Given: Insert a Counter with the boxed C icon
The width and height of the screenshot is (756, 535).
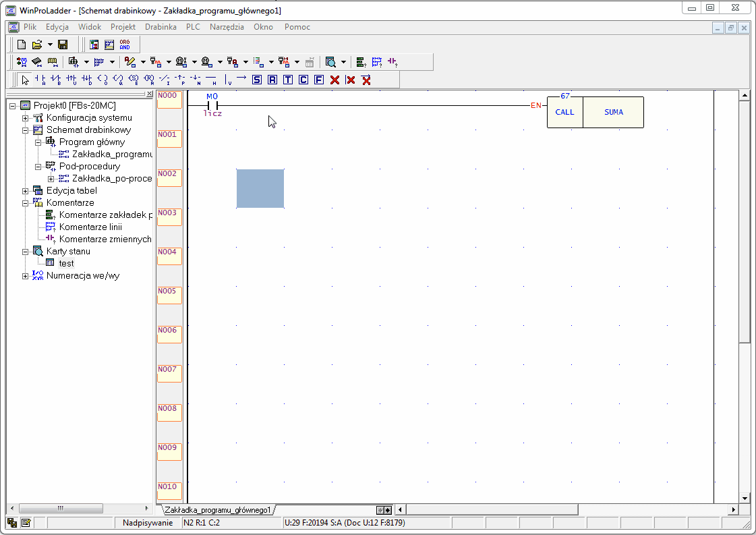Looking at the screenshot, I should [x=303, y=80].
